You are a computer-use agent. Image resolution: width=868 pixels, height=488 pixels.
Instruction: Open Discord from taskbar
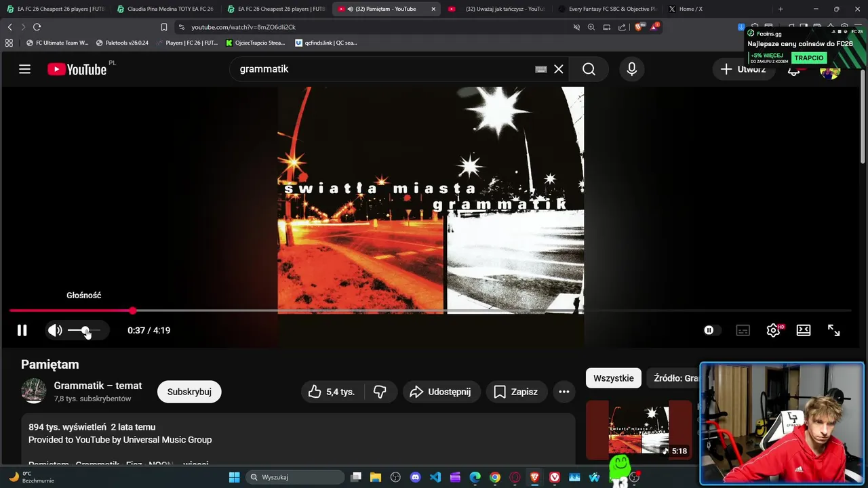416,477
